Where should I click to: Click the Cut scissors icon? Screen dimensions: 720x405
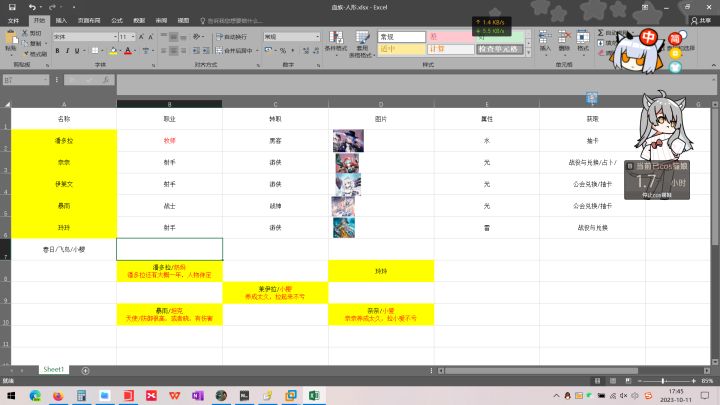click(x=25, y=33)
